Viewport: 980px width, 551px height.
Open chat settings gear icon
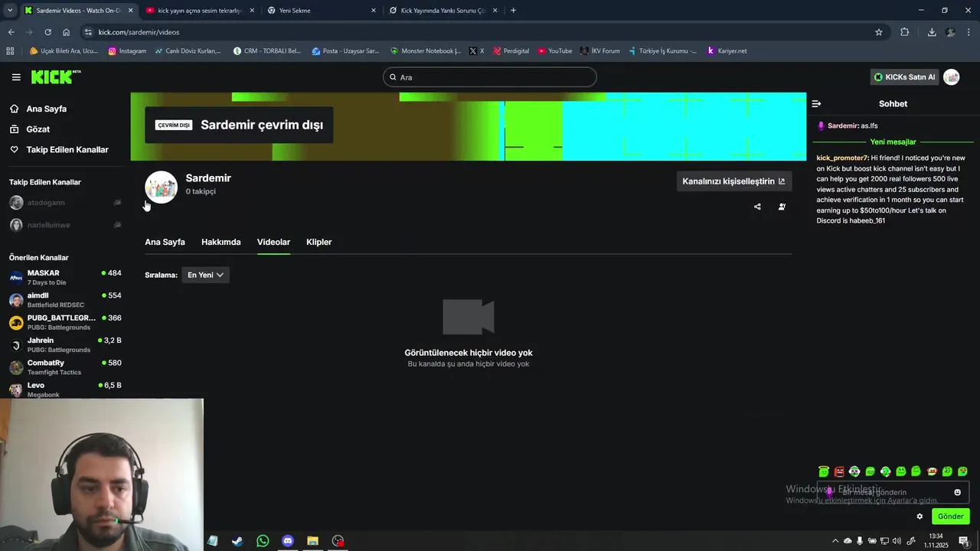(920, 517)
